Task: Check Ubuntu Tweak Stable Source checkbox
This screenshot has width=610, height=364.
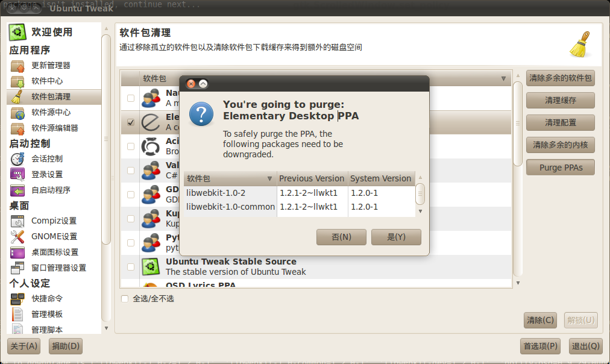Action: [131, 267]
